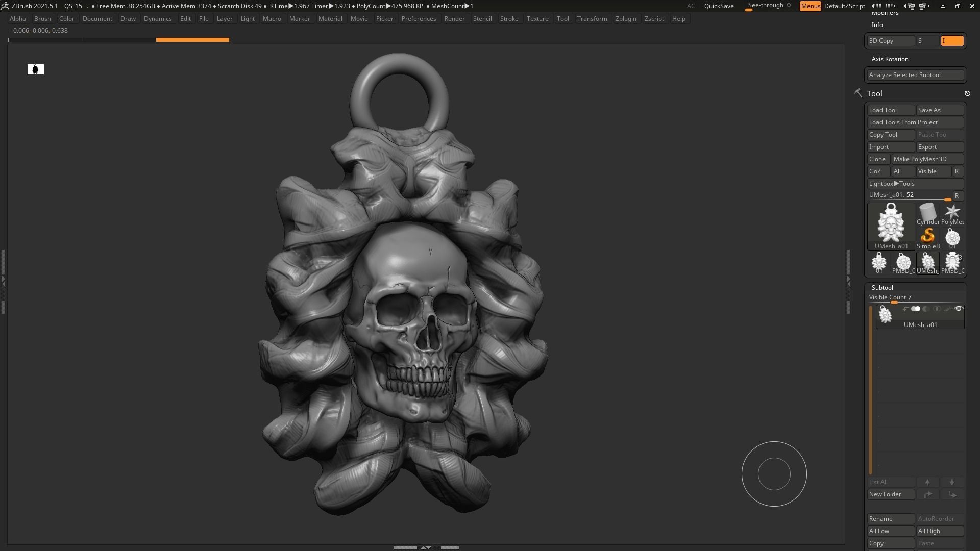Click New Folder button
The image size is (980, 551).
(891, 494)
